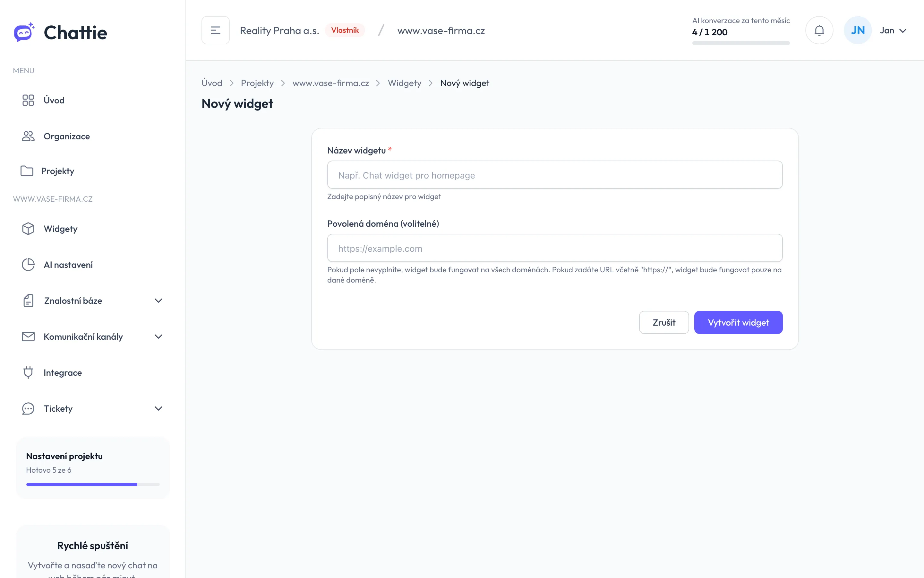924x578 pixels.
Task: Click the JN user avatar
Action: (x=858, y=30)
